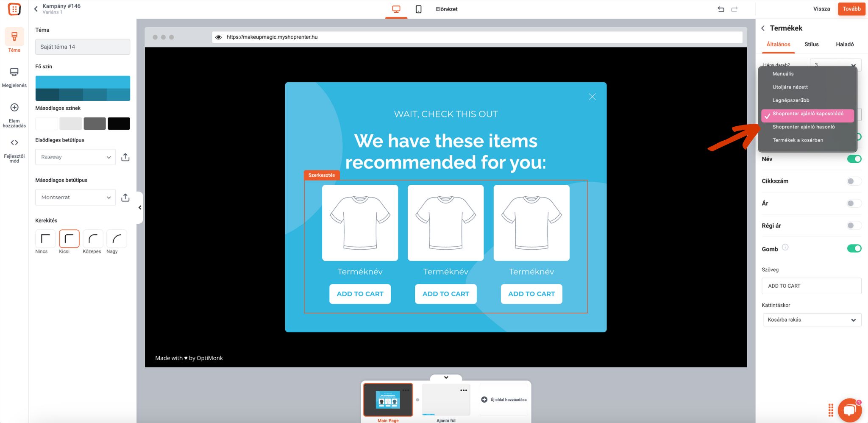This screenshot has width=868, height=423.
Task: Toggle the Név switch off
Action: (854, 159)
